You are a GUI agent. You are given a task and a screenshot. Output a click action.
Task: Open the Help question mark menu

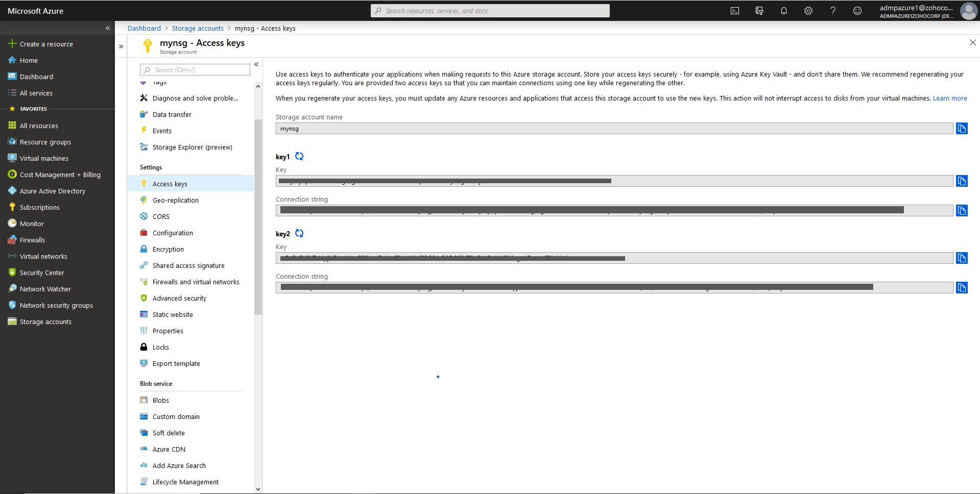[x=833, y=11]
